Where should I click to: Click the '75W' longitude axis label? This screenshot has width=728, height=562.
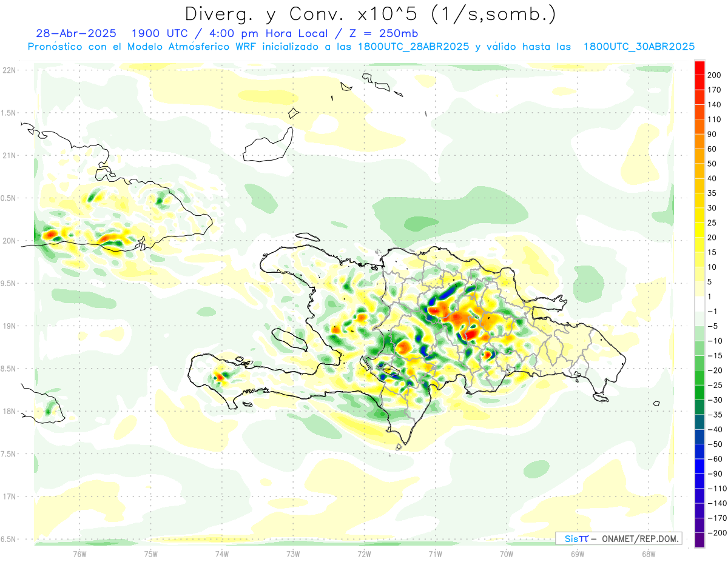(x=150, y=554)
